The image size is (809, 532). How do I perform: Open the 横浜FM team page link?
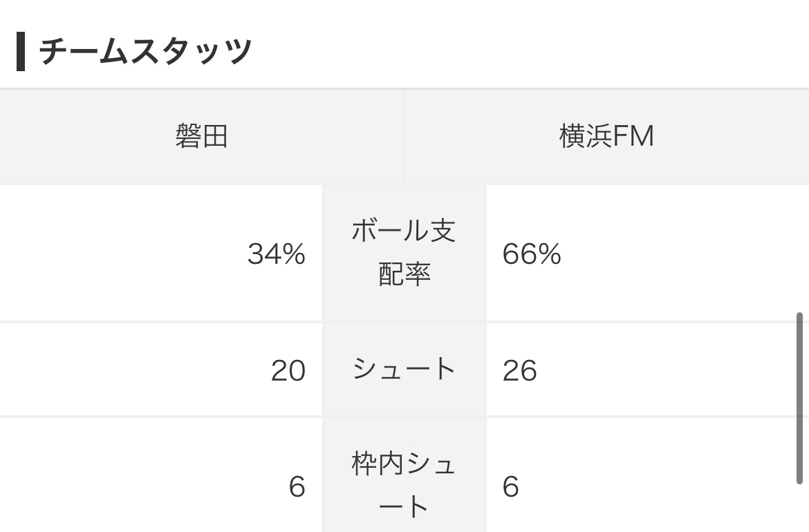(x=606, y=137)
